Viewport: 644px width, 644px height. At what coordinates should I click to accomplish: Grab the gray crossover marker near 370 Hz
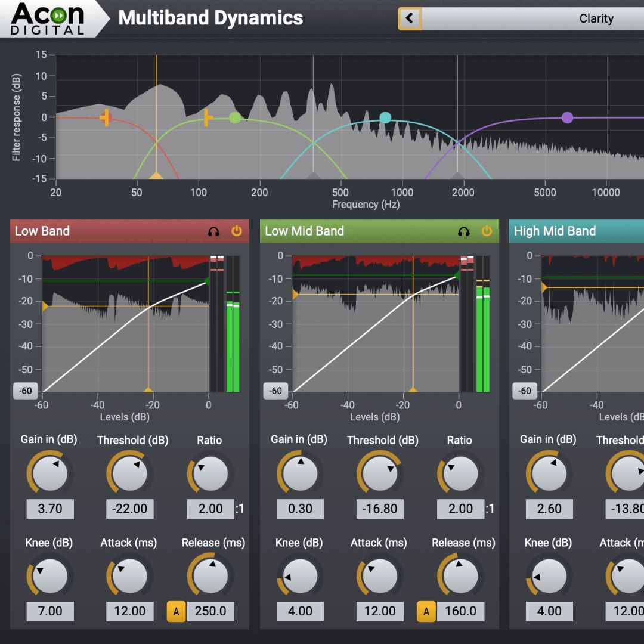314,176
